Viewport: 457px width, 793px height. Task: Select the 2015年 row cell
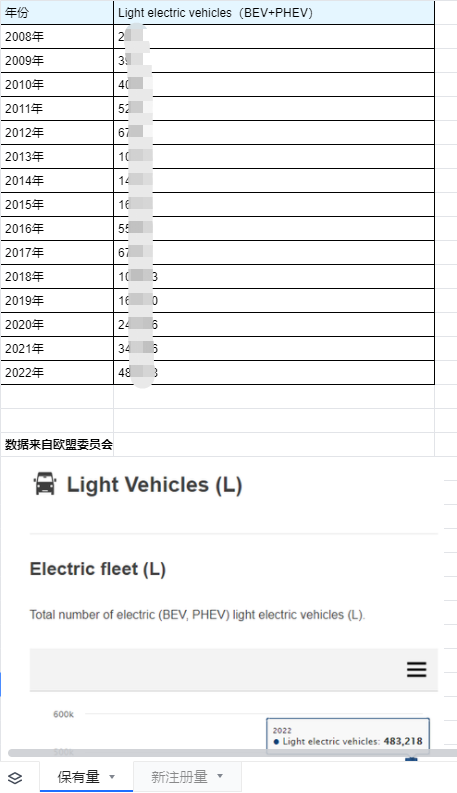click(x=57, y=204)
